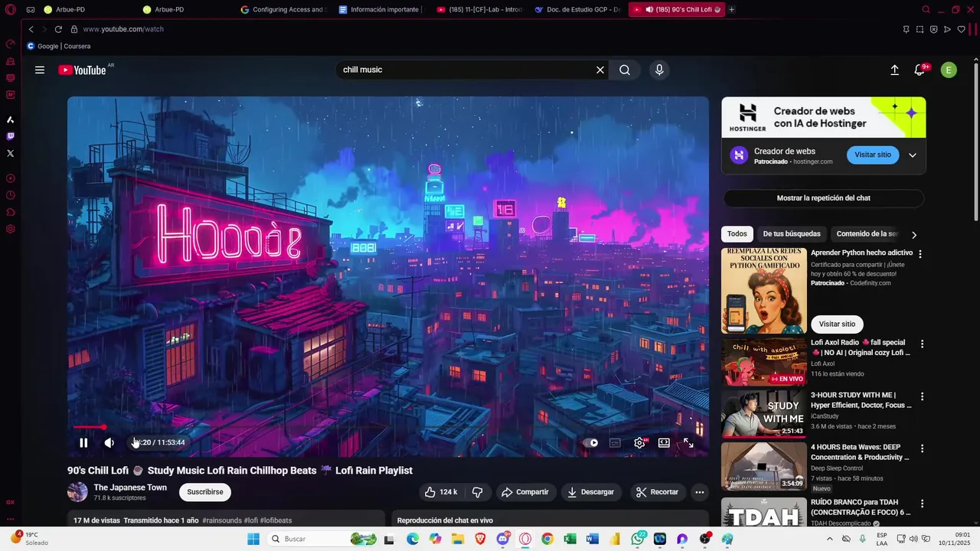Open options for RUÍDO BRANCO video
The width and height of the screenshot is (980, 551).
(x=922, y=504)
